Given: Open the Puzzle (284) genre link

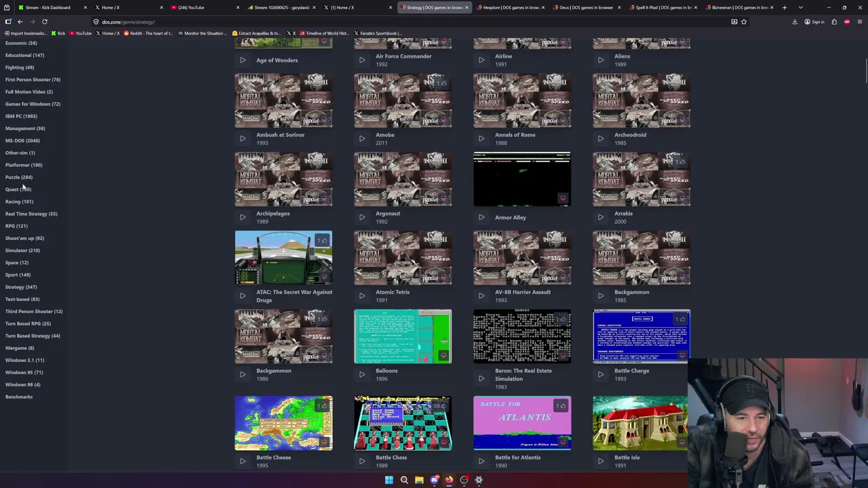Looking at the screenshot, I should 19,177.
